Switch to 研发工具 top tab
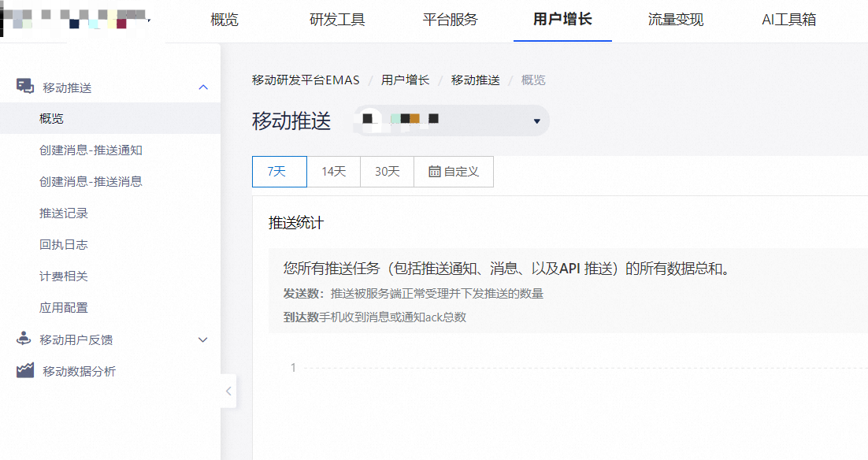Viewport: 868px width, 460px height. tap(337, 20)
